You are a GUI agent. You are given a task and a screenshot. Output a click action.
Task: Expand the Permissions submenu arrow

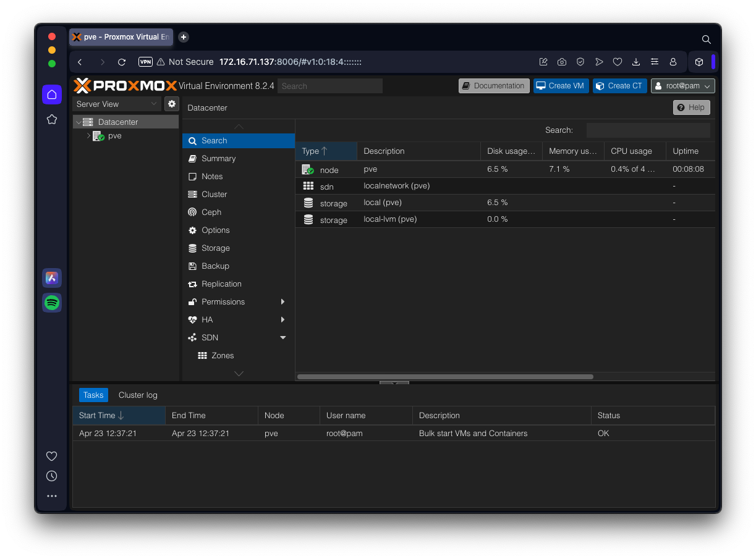coord(282,302)
